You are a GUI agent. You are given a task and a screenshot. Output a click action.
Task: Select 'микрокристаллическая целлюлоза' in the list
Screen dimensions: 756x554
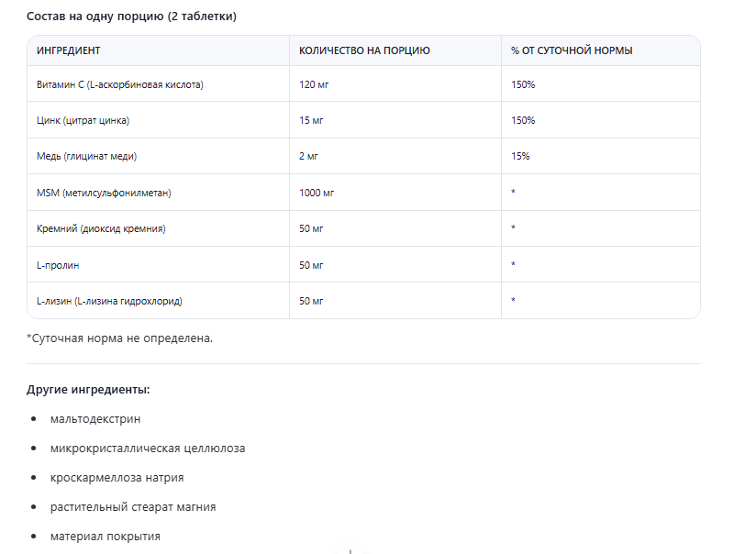click(148, 449)
